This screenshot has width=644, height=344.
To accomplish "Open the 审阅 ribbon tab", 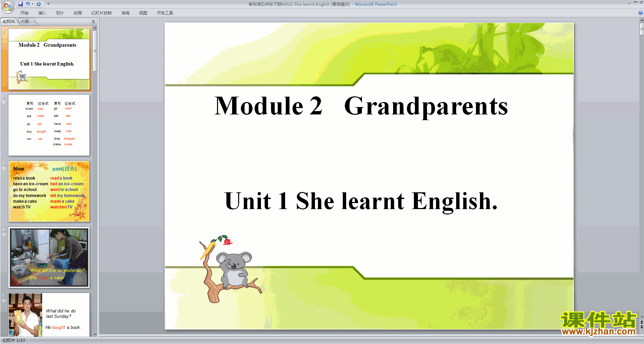I will pyautogui.click(x=125, y=13).
